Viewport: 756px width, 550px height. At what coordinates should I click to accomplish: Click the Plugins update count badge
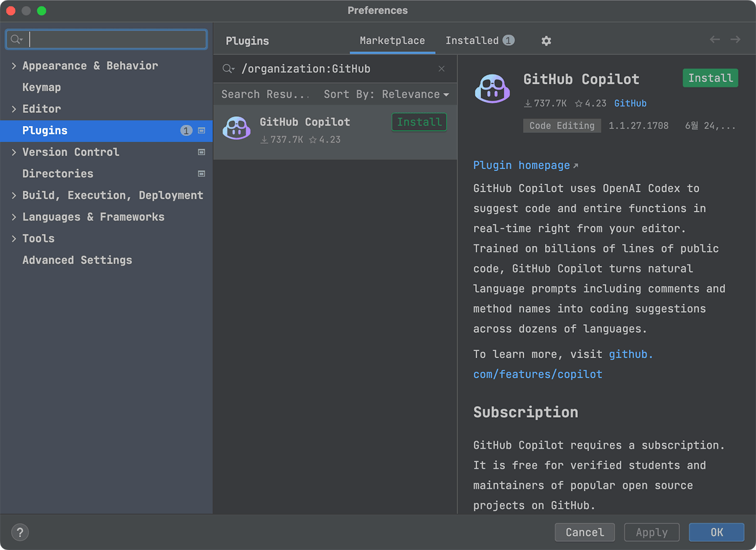186,130
